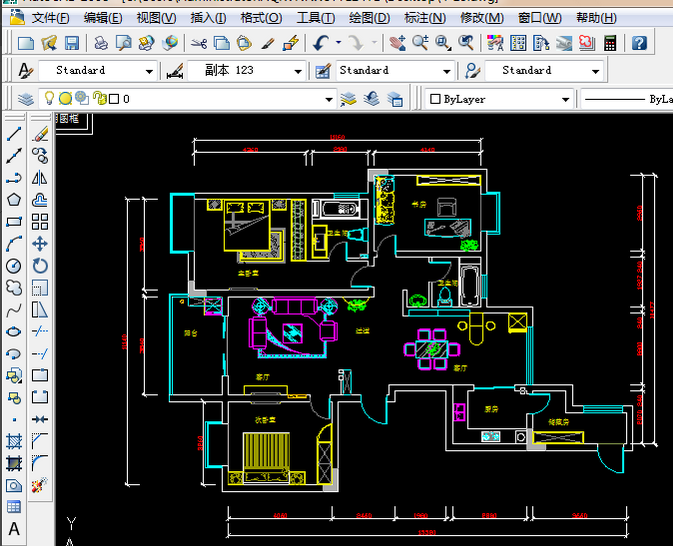Activate the Erase tool
Viewport: 673px width, 546px height.
pos(40,134)
